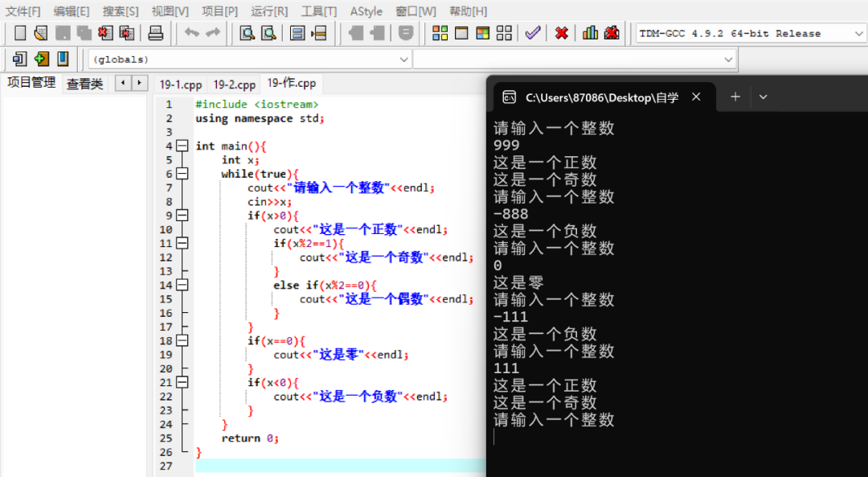The height and width of the screenshot is (477, 868).
Task: Click the Goto Line toolbar icon
Action: pyautogui.click(x=319, y=33)
